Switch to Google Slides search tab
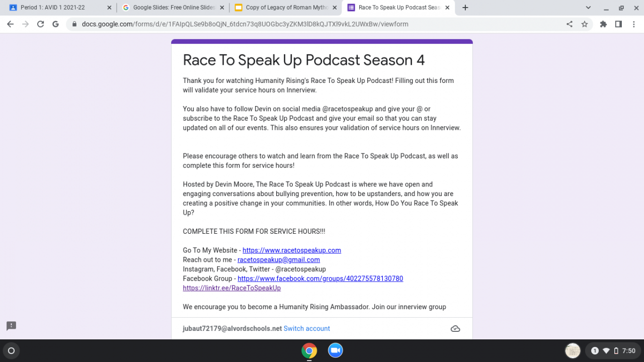 173,8
